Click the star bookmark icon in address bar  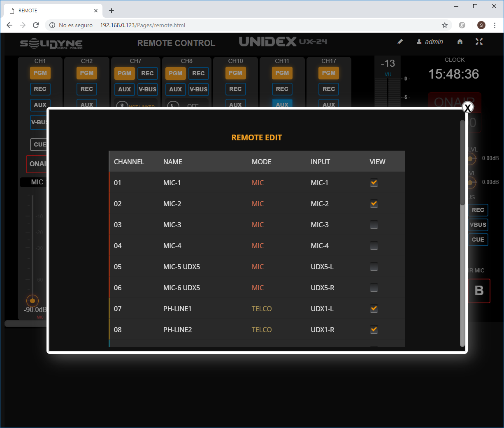(x=444, y=25)
